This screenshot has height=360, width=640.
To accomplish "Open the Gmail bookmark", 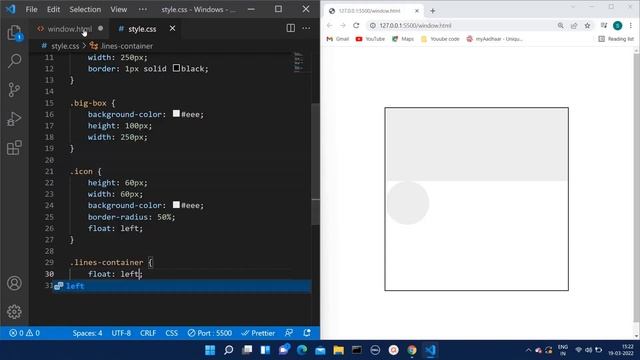I will point(338,39).
